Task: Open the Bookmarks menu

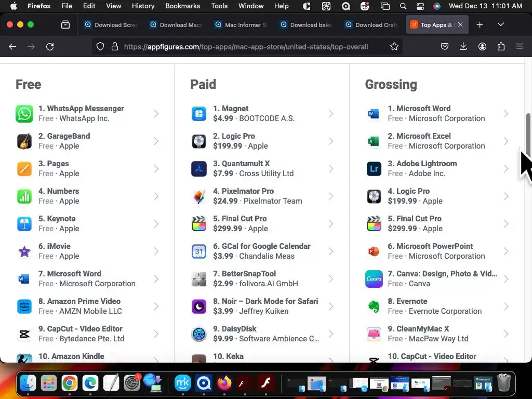Action: click(182, 6)
